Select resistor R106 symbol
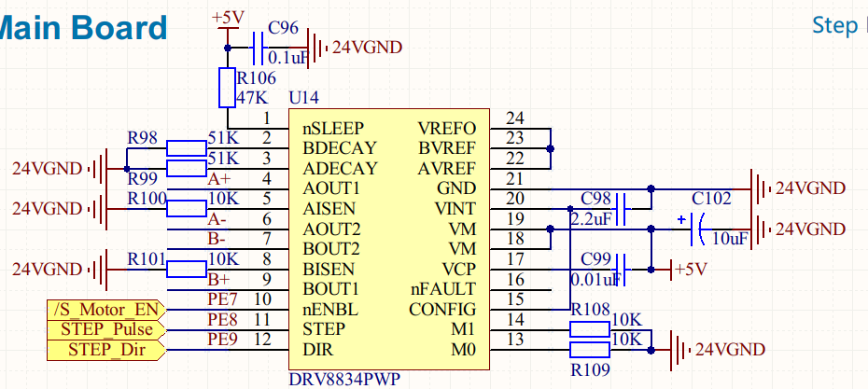Viewport: 868px width, 389px height. pyautogui.click(x=228, y=88)
